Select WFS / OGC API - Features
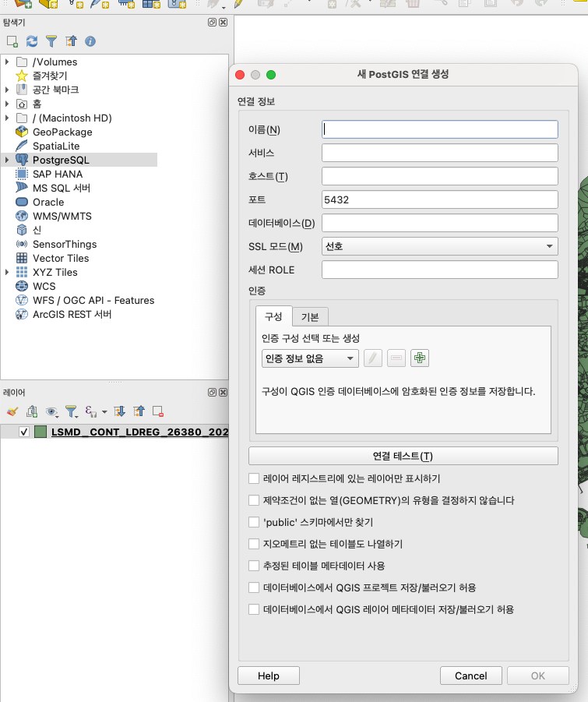588x702 pixels. point(93,301)
